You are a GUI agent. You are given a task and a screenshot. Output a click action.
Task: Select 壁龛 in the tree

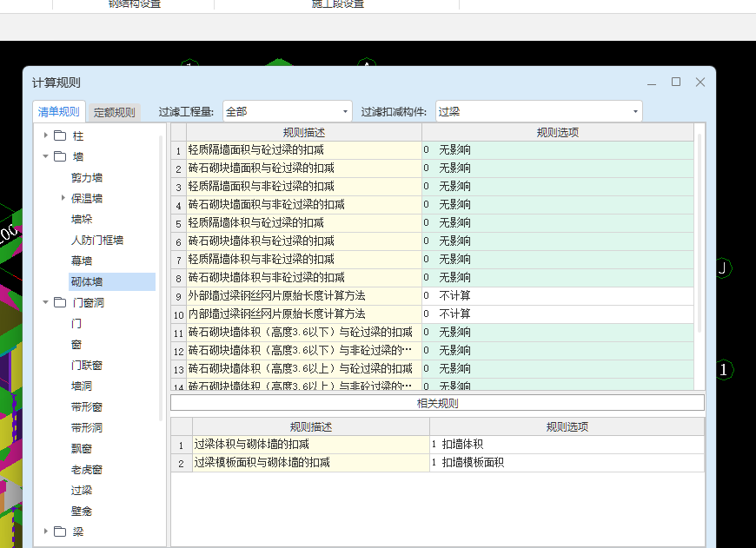click(82, 511)
